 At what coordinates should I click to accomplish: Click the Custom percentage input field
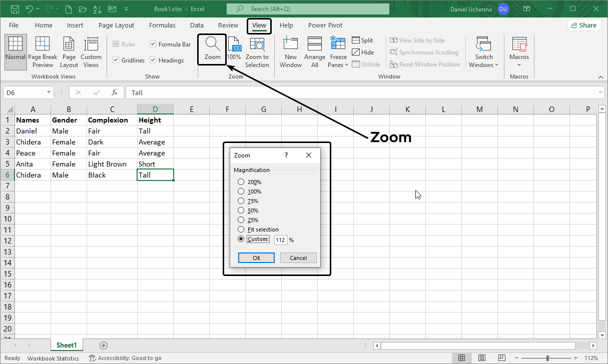tap(280, 240)
